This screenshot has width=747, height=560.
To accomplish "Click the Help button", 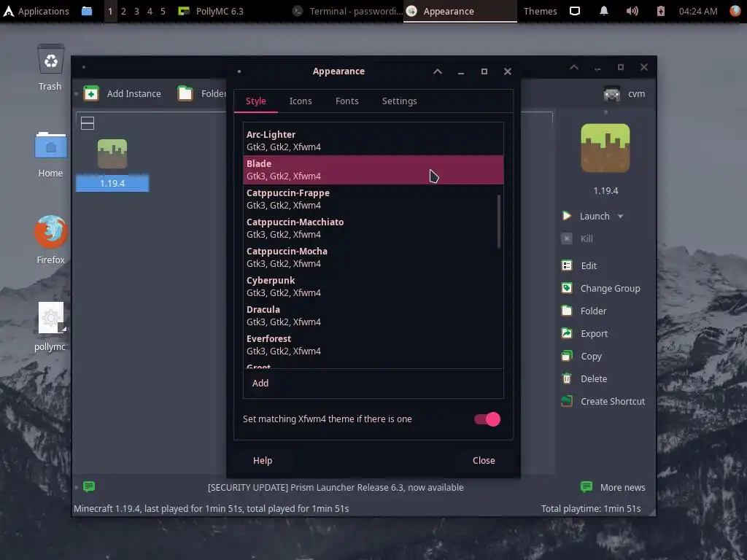I will pyautogui.click(x=263, y=461).
